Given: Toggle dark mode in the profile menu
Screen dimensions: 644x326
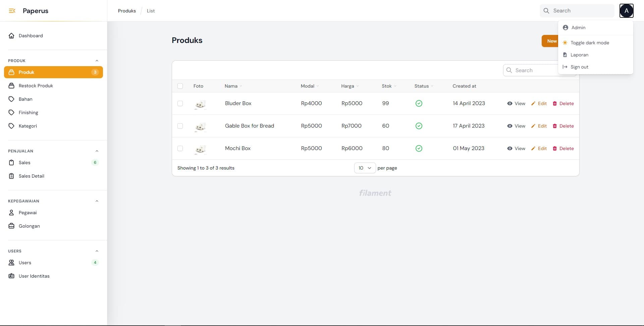Looking at the screenshot, I should click(590, 43).
